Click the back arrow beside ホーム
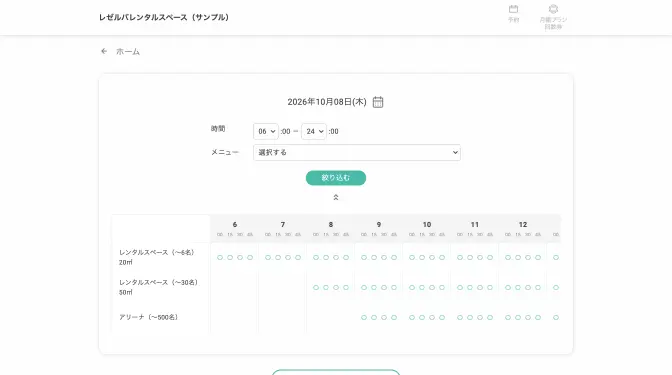Screen dimensions: 672x375 tap(104, 51)
